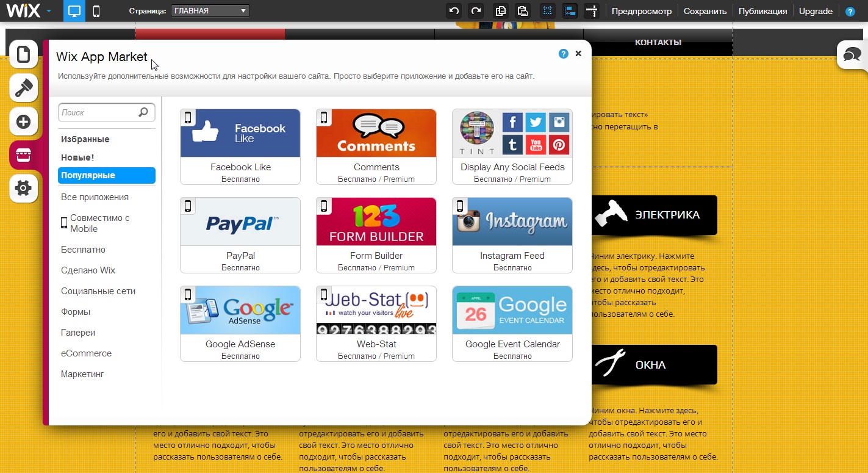The width and height of the screenshot is (868, 473).
Task: Click Предпросмотр to preview site
Action: coord(642,11)
